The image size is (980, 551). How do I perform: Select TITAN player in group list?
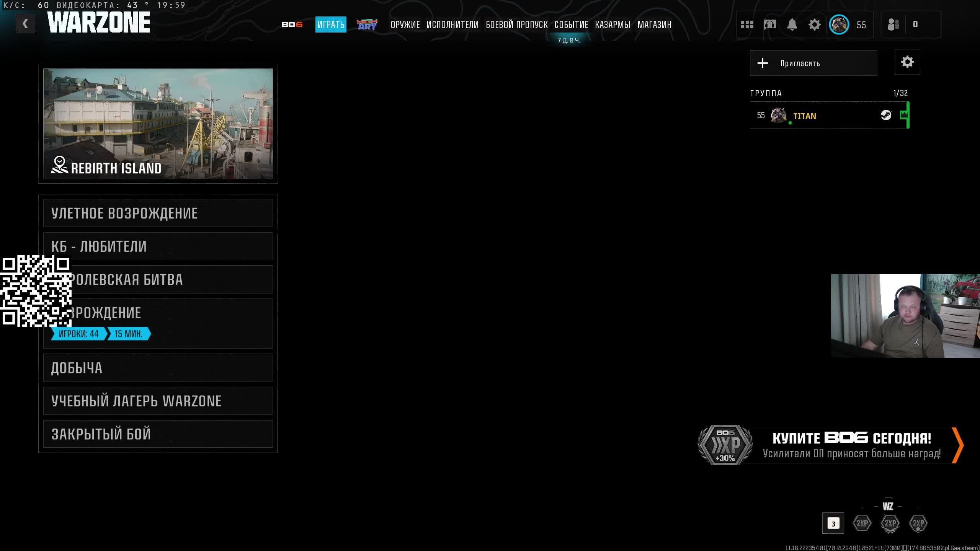804,116
